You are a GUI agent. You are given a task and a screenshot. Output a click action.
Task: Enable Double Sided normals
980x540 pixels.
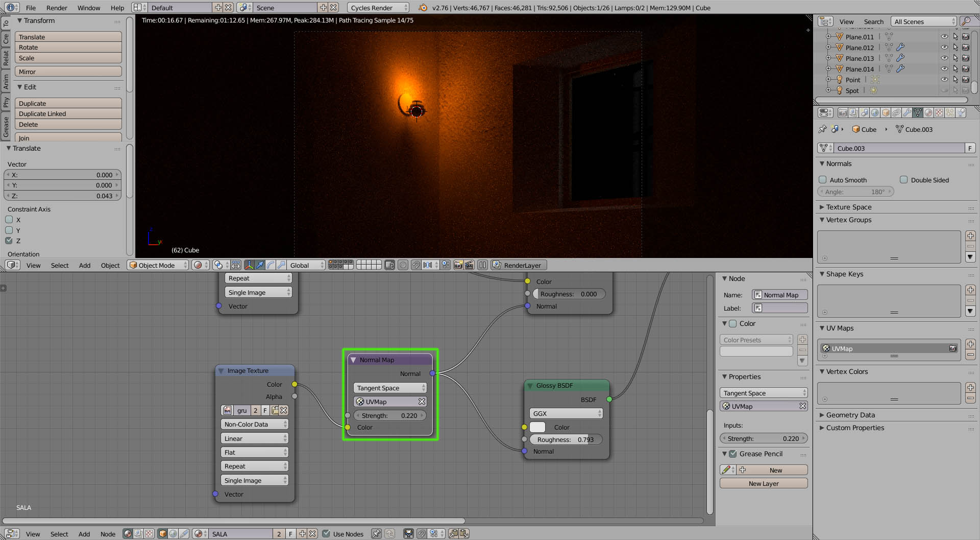904,180
